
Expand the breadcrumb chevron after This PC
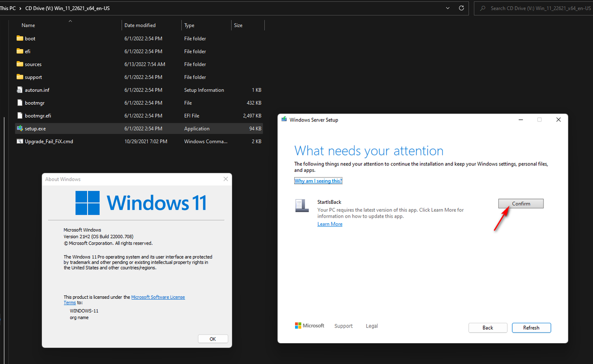[21, 8]
